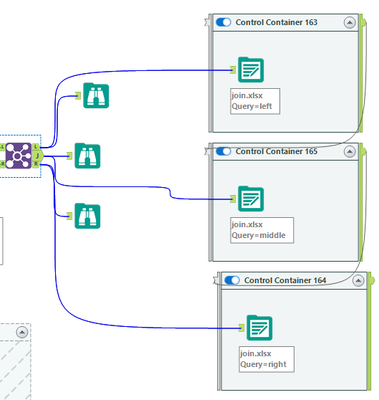Click input anchor of middle Browse tool
This screenshot has width=379, height=400.
pos(70,156)
